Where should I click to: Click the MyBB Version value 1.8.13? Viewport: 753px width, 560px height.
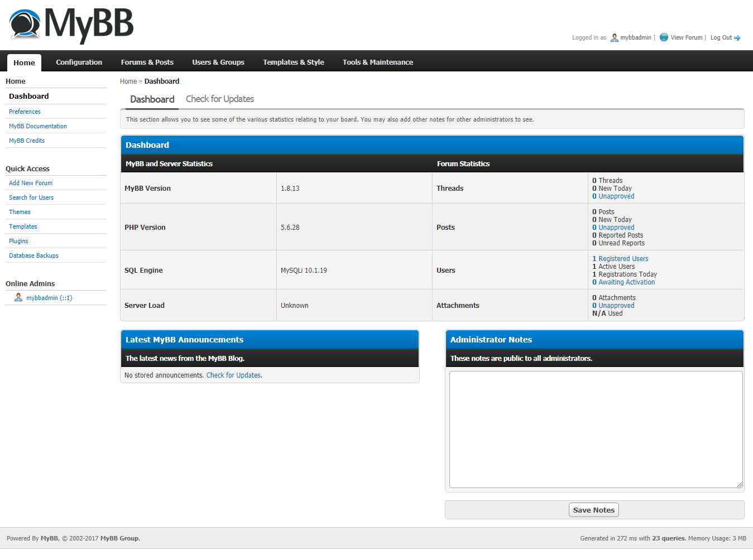pos(290,189)
